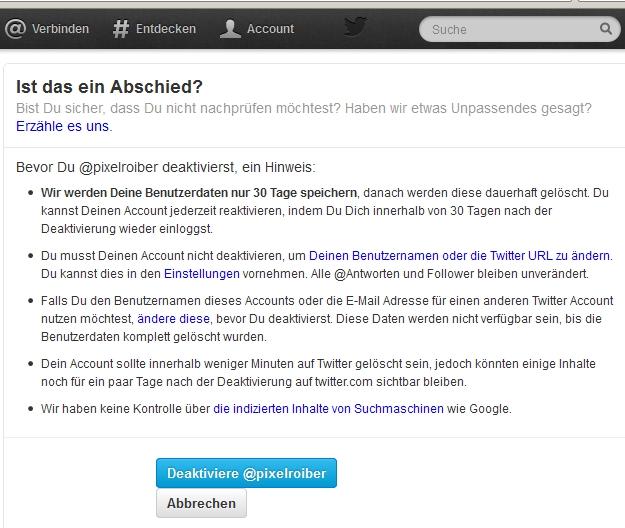Click the 'ändere diese' link
625x528 pixels.
pos(173,318)
